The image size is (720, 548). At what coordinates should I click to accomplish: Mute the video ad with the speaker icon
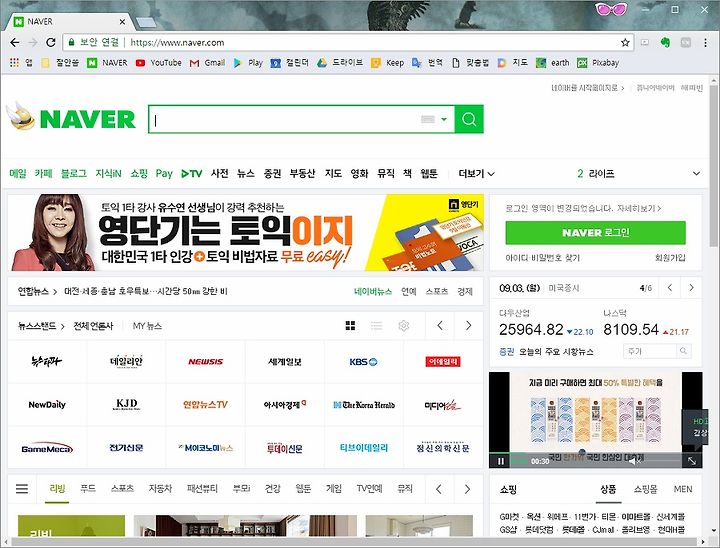(x=634, y=461)
